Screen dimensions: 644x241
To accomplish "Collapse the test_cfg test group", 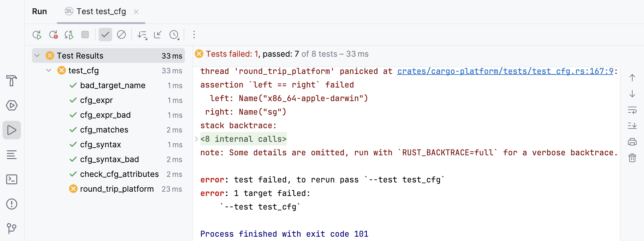I will (x=48, y=70).
